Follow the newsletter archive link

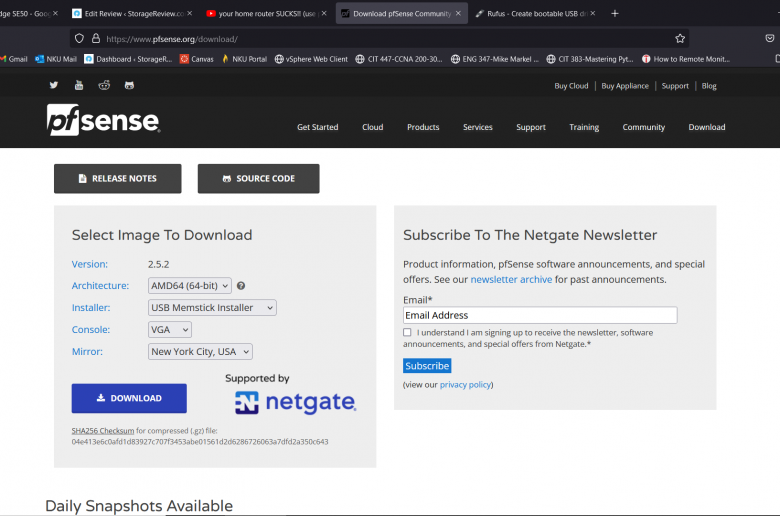(x=511, y=279)
